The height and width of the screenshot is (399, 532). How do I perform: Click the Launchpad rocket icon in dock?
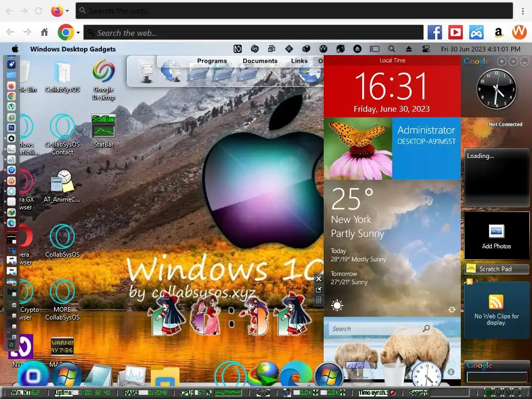point(11,64)
